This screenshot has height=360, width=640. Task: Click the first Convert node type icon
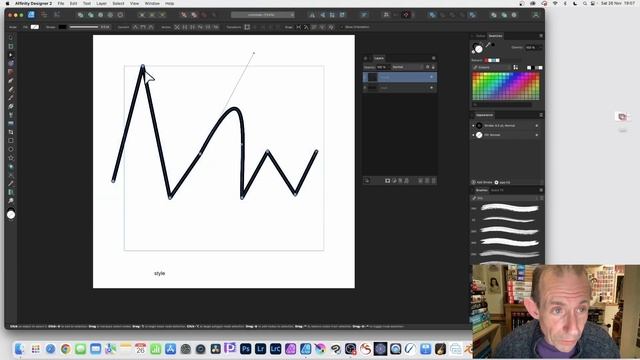pos(136,27)
